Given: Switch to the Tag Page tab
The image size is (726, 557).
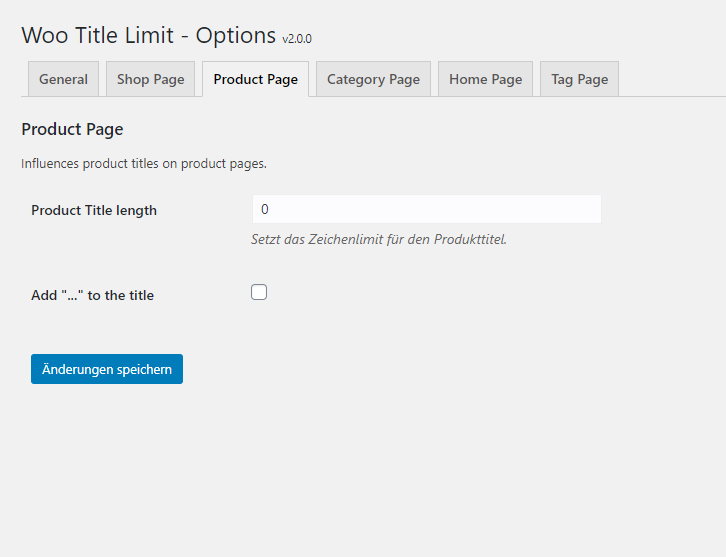Looking at the screenshot, I should point(579,79).
